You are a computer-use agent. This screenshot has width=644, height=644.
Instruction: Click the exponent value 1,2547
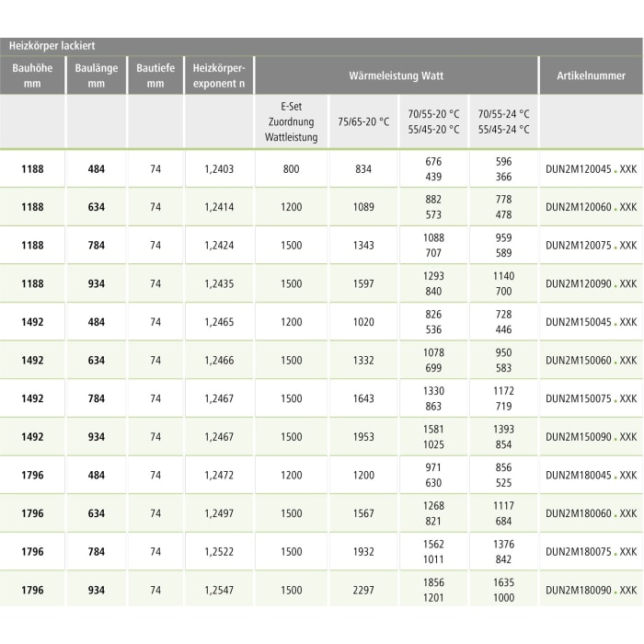coord(219,591)
